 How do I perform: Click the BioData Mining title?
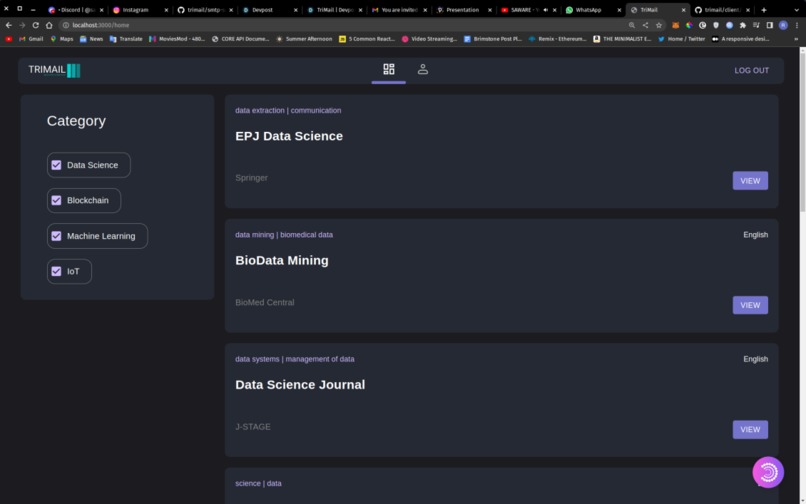pyautogui.click(x=282, y=260)
